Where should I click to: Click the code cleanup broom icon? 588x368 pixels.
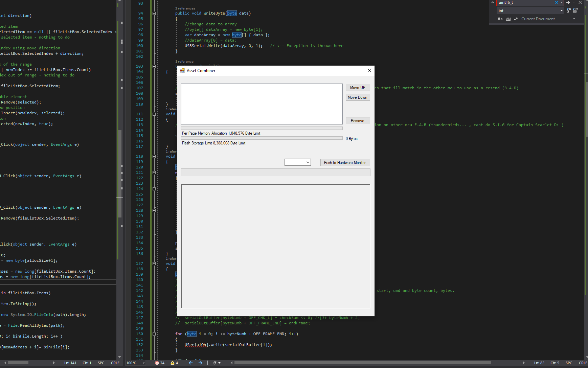(x=214, y=363)
